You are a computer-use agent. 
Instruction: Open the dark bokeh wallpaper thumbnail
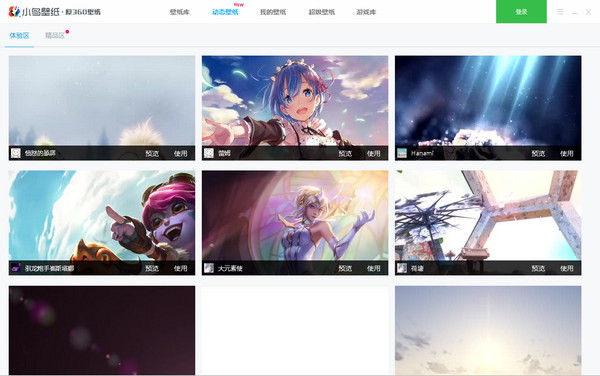pyautogui.click(x=102, y=330)
